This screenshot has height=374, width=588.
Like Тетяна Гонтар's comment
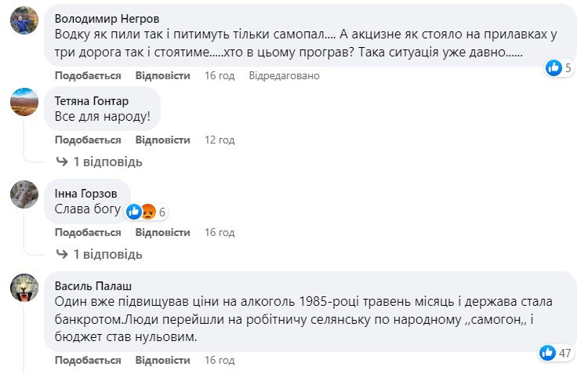tap(88, 140)
